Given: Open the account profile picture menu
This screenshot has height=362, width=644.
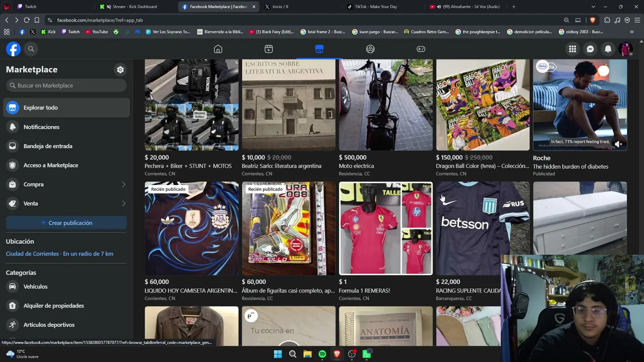Looking at the screenshot, I should (x=625, y=49).
